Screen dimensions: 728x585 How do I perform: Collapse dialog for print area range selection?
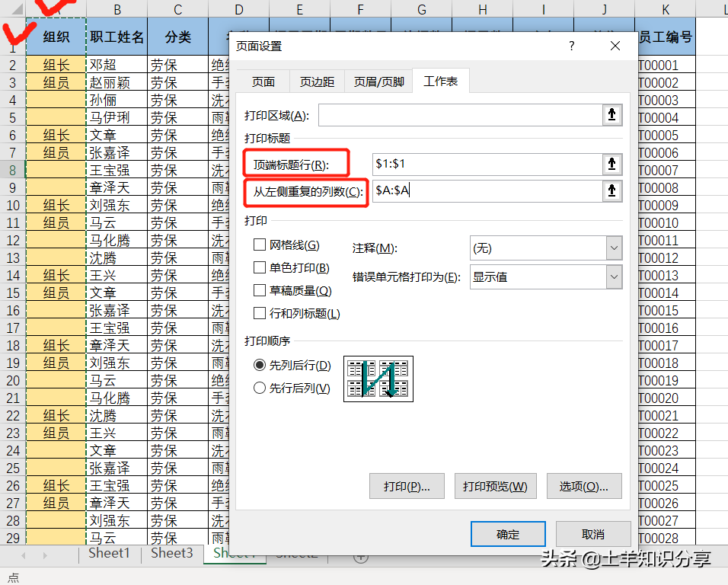click(612, 115)
